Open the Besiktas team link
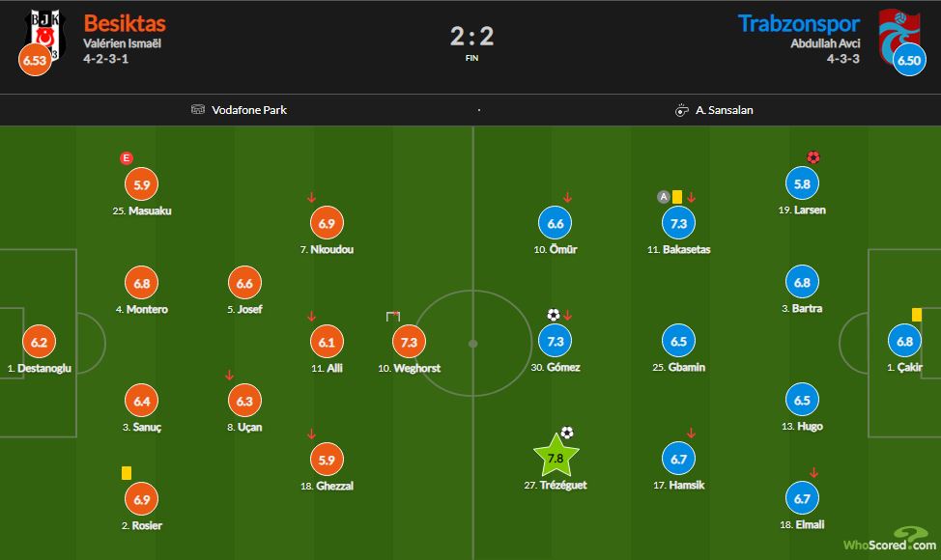This screenshot has height=560, width=941. click(x=125, y=23)
